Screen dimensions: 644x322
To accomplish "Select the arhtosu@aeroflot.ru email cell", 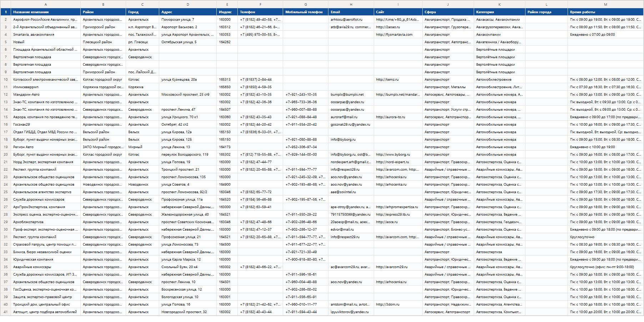I will coord(351,20).
